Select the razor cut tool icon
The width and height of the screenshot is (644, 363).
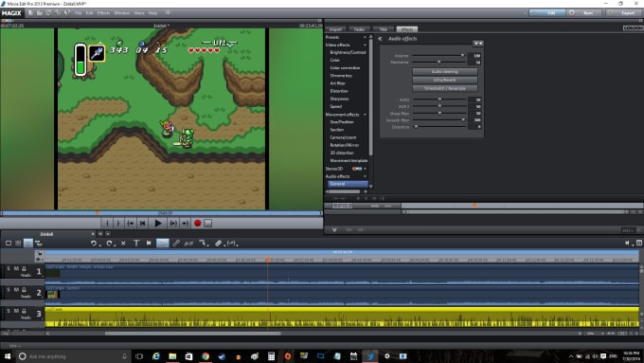(x=219, y=244)
